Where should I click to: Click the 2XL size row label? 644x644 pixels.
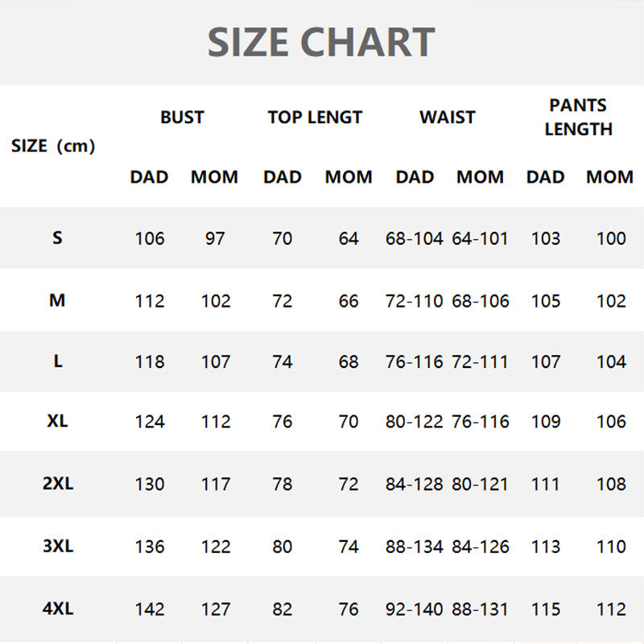(57, 484)
